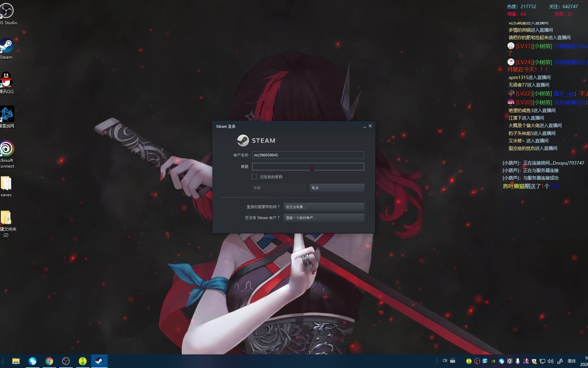Toggle the 简体 simplified Chinese IME indicator
588x368 pixels.
(x=572, y=361)
